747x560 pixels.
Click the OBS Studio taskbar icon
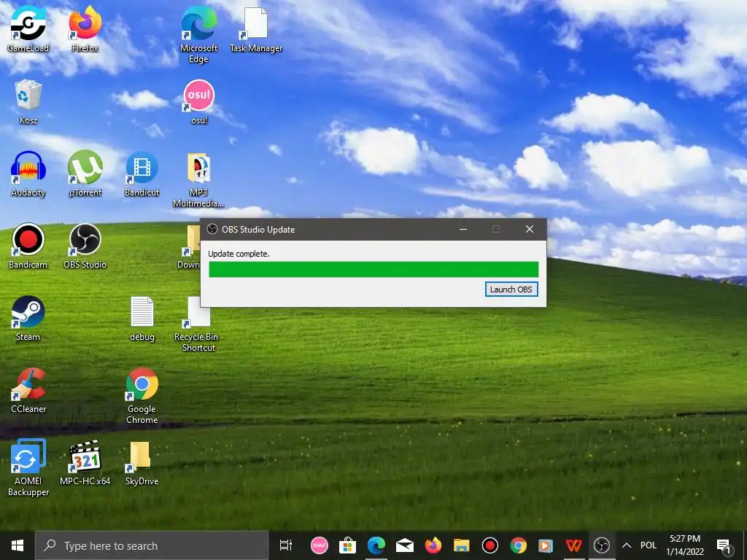(602, 545)
